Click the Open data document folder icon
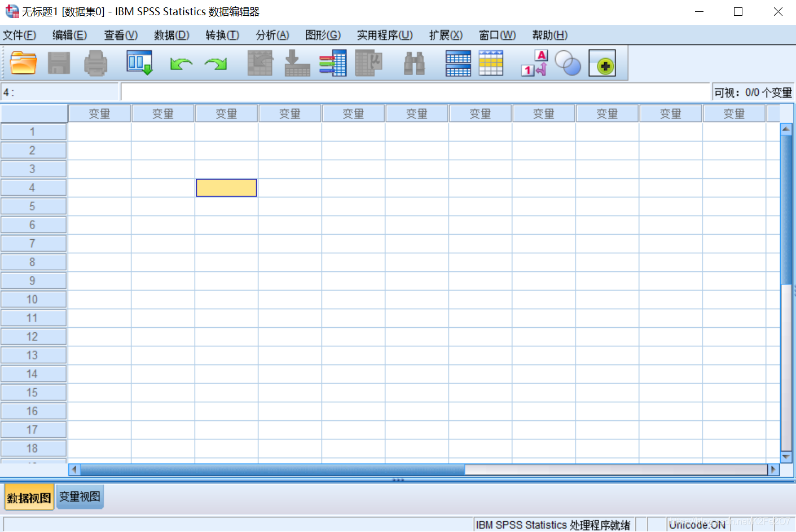Image resolution: width=796 pixels, height=532 pixels. point(23,63)
